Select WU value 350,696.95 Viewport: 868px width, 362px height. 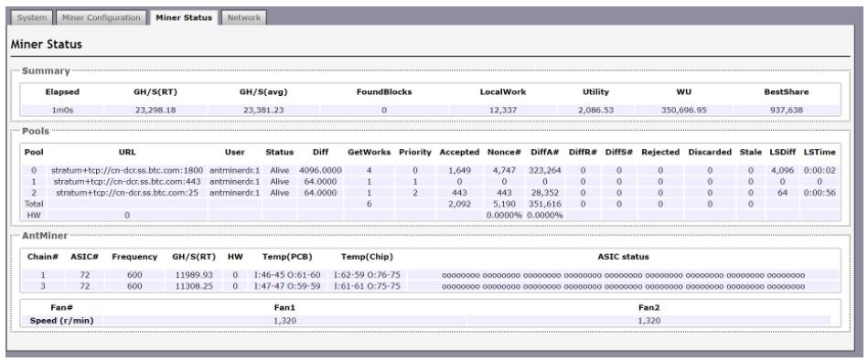tap(683, 110)
